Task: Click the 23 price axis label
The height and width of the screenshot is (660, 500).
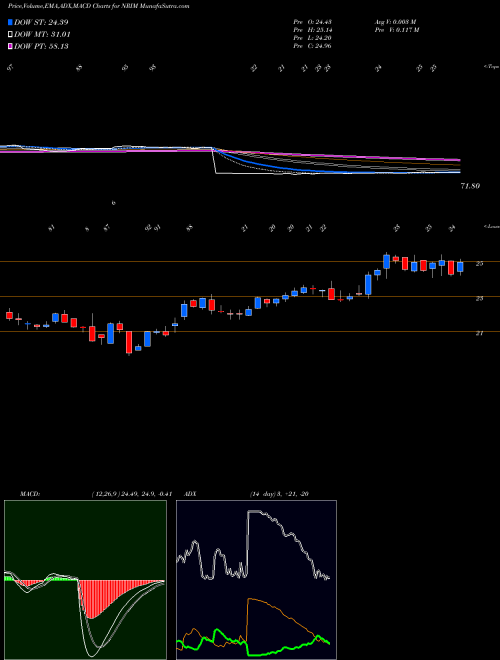Action: (x=479, y=298)
